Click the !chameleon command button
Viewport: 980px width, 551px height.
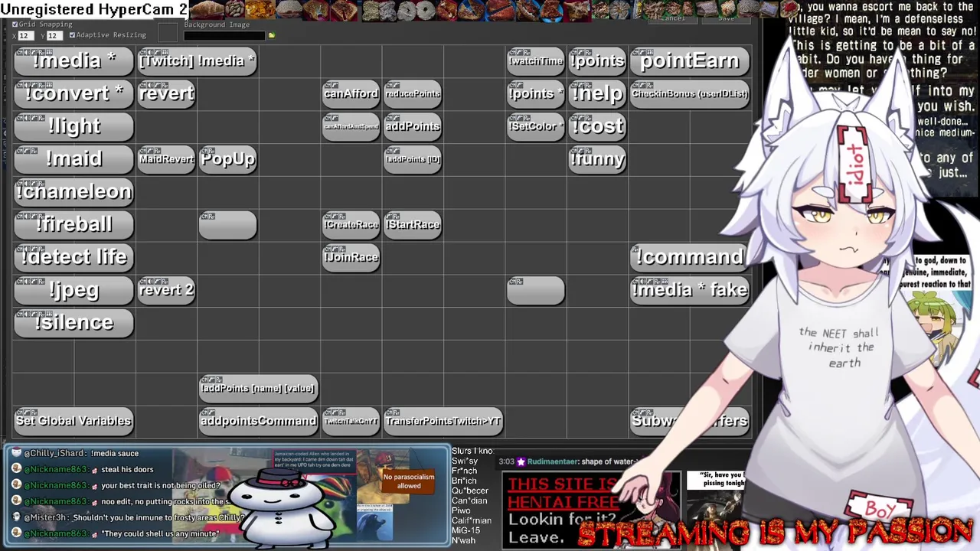click(74, 192)
